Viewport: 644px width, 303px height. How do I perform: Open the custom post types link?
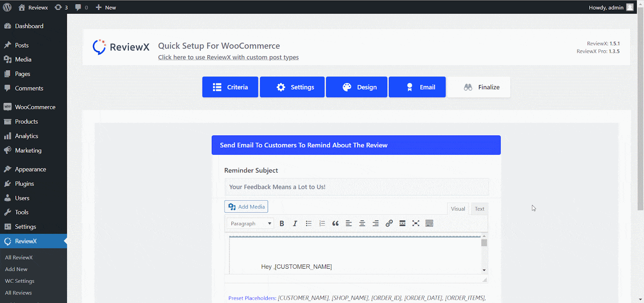coord(228,57)
